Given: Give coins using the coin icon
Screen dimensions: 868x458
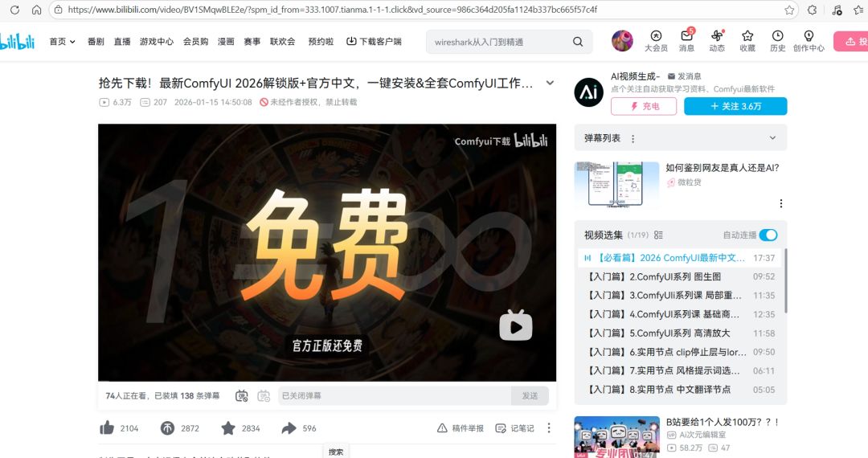Looking at the screenshot, I should point(167,427).
